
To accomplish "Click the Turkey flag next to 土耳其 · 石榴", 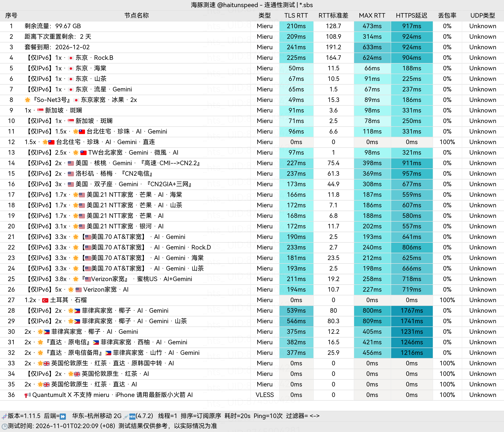I will click(x=45, y=300).
